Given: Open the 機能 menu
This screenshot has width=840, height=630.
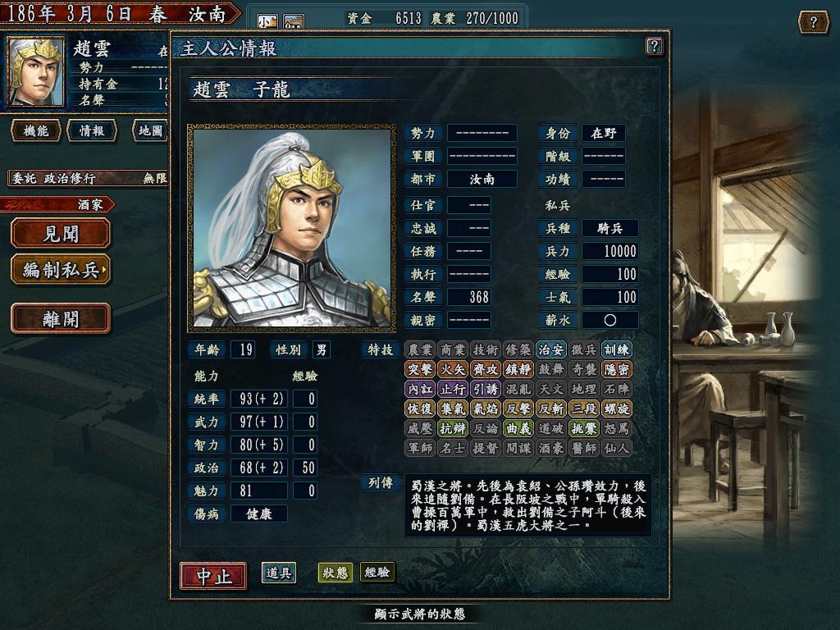Looking at the screenshot, I should (x=36, y=130).
